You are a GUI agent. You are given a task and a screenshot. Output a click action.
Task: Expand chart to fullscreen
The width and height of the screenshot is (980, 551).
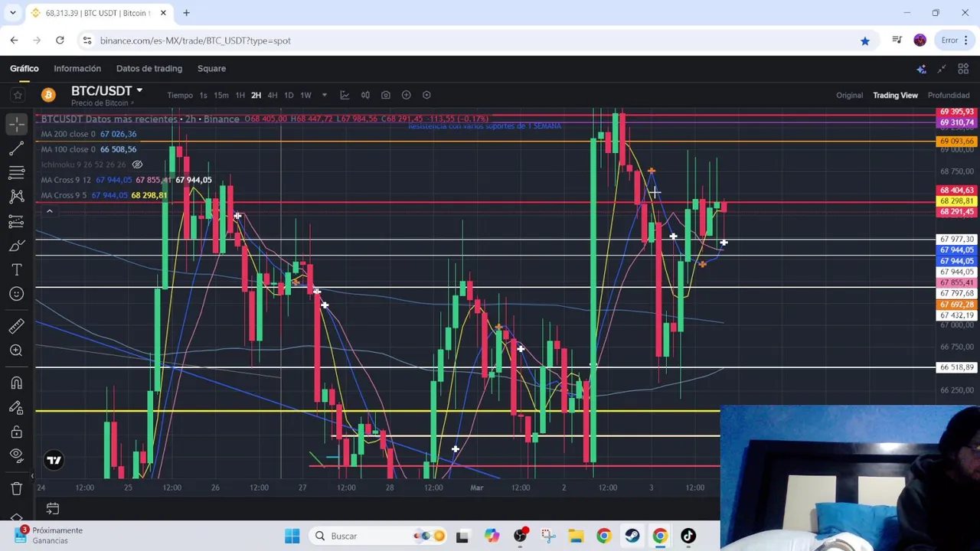[942, 69]
